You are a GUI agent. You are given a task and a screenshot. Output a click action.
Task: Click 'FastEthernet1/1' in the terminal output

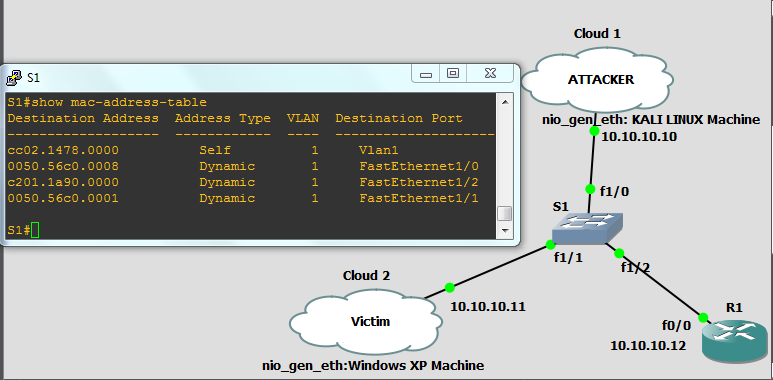point(419,198)
